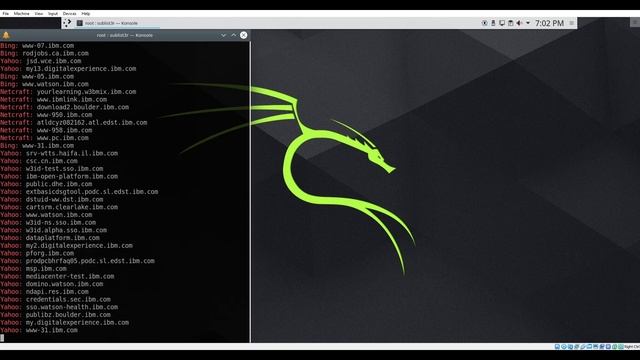This screenshot has height=360, width=640.
Task: Click the VirtualBox audio status icon
Action: pyautogui.click(x=570, y=347)
